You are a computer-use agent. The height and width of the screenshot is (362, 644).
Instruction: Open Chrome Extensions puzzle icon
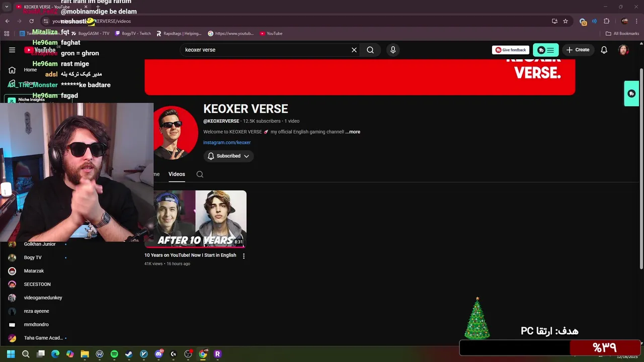click(x=606, y=21)
